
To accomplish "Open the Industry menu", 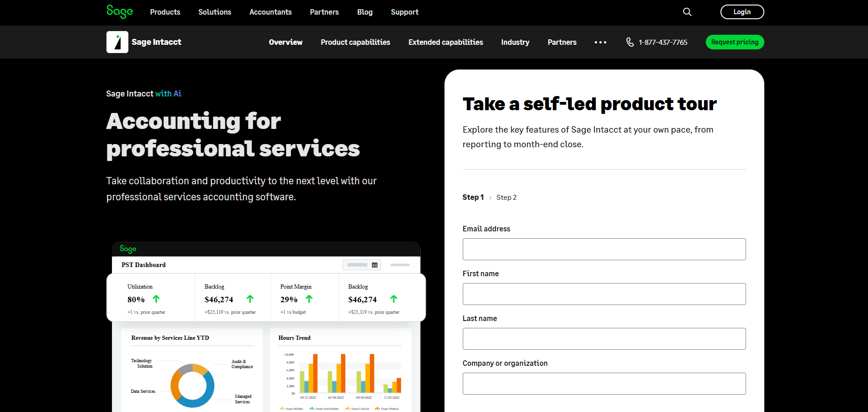I will coord(515,42).
